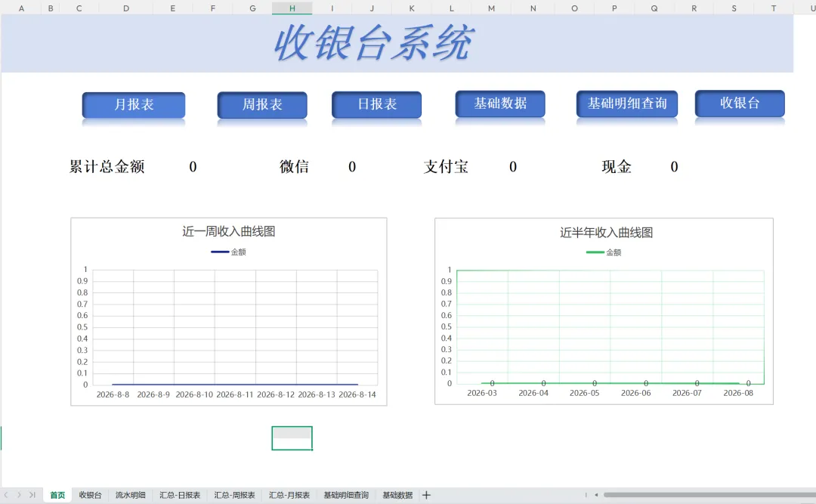Click the value 0 next to 微信
The image size is (816, 504).
352,166
